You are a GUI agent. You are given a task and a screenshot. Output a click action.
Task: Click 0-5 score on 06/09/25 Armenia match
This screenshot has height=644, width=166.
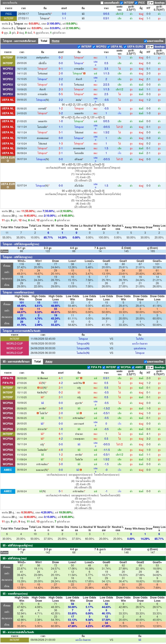point(60,94)
